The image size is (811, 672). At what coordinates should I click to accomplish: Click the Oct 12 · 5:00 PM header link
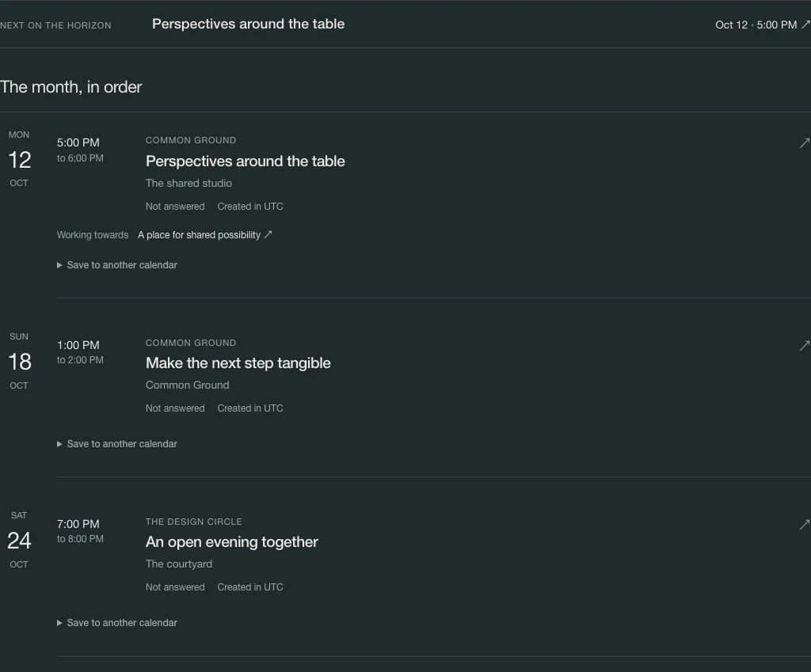(x=756, y=25)
